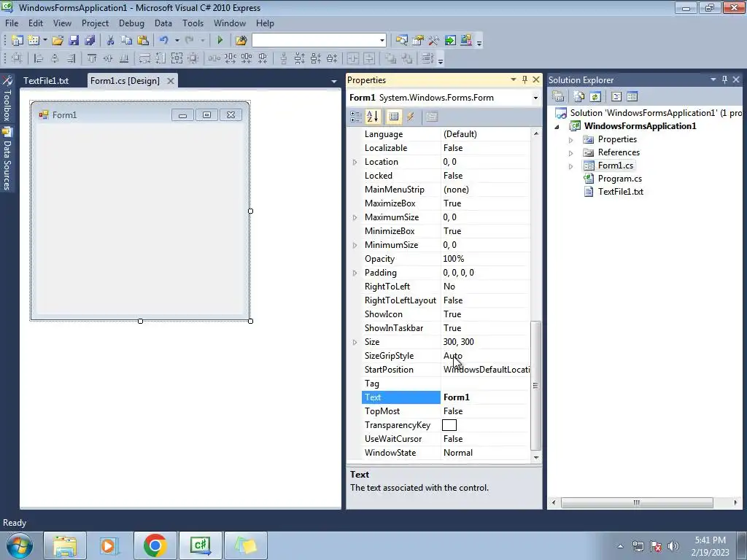Click the Cut scissors icon

110,41
